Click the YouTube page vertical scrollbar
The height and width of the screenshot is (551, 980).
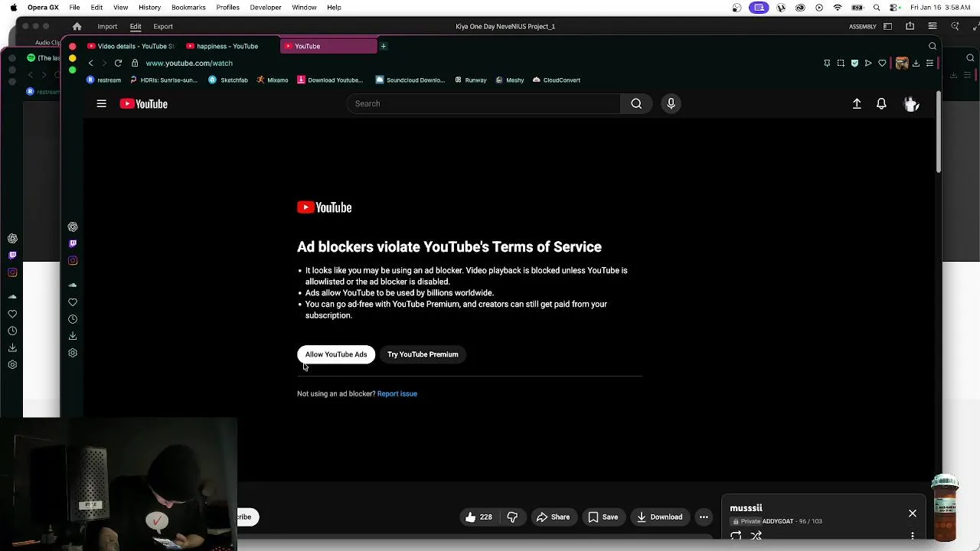click(x=938, y=130)
